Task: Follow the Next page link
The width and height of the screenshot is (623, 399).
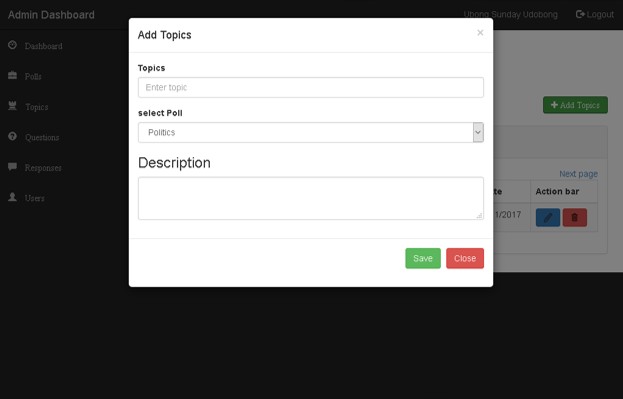Action: [578, 174]
